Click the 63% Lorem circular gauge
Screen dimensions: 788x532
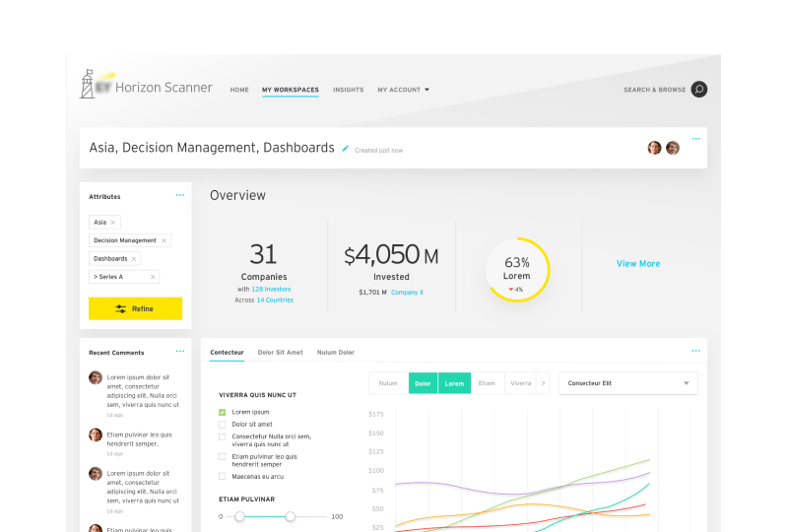(517, 270)
